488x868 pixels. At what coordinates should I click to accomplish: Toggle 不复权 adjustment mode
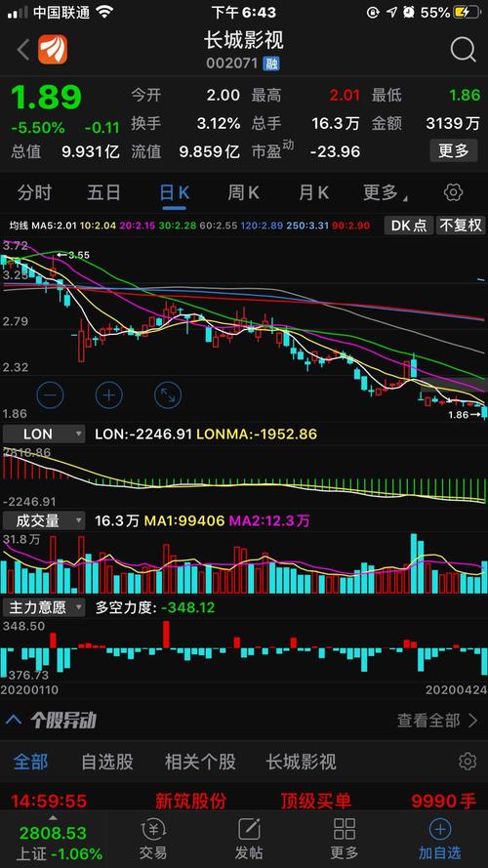click(461, 226)
